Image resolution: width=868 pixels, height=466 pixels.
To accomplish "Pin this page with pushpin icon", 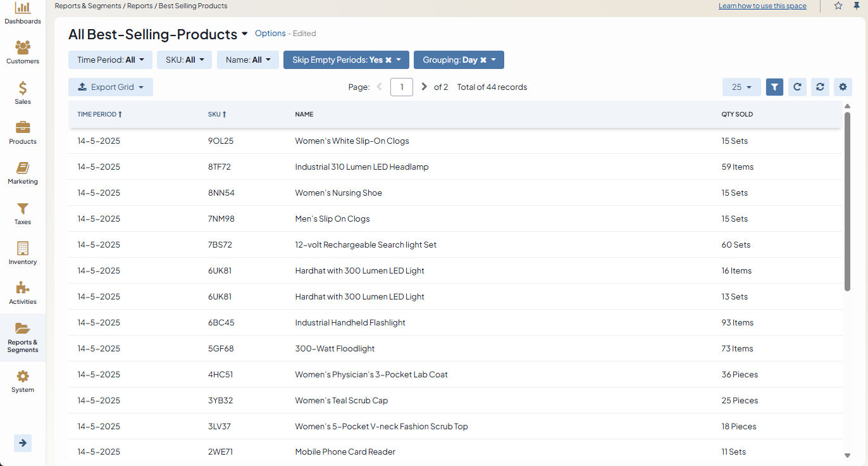I will click(x=856, y=6).
